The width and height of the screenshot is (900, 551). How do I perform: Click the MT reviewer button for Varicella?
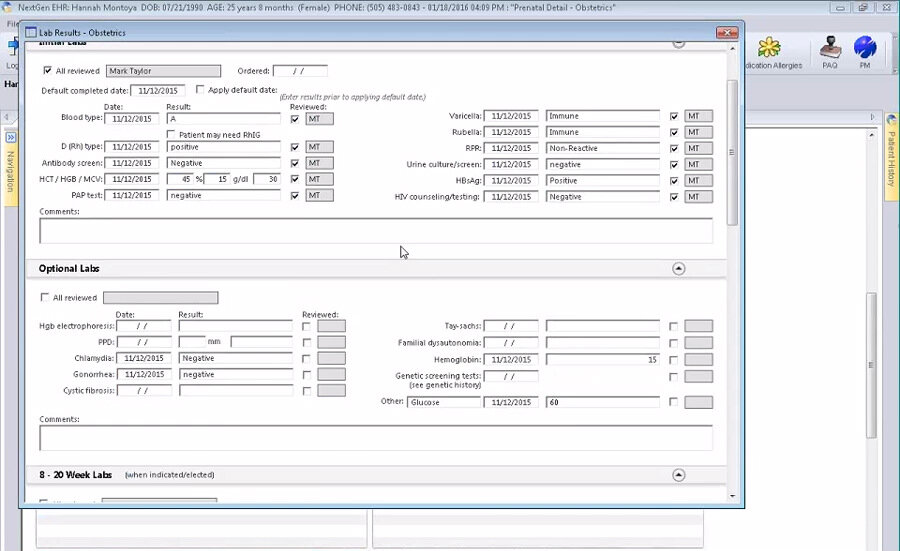[x=698, y=116]
